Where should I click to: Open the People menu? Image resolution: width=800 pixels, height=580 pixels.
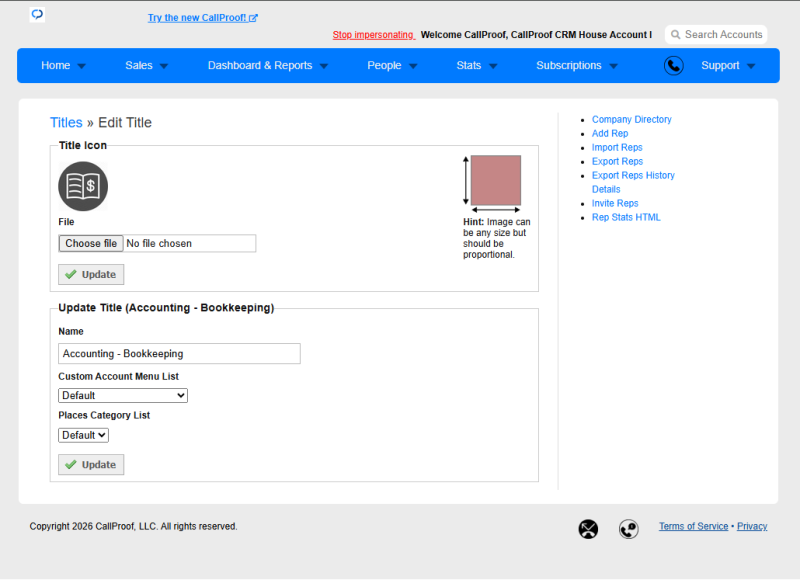point(384,65)
